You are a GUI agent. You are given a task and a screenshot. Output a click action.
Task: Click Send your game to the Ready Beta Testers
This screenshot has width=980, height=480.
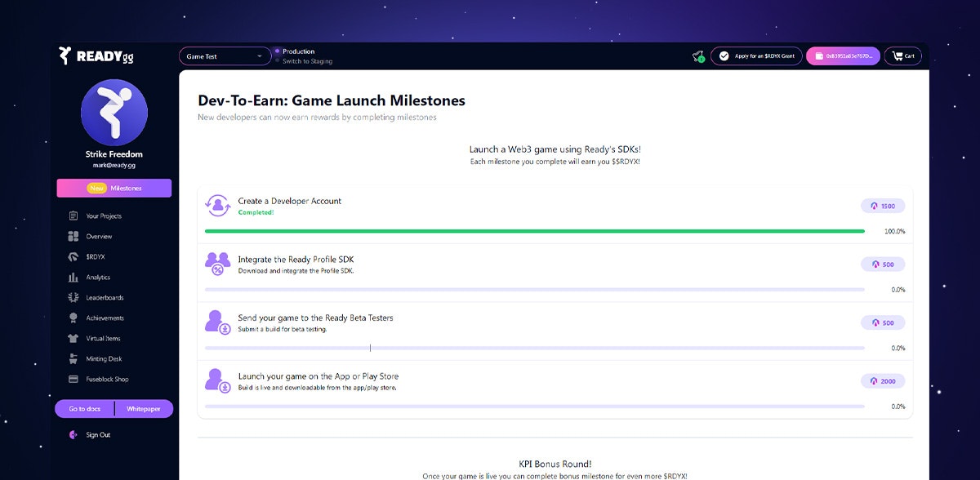pyautogui.click(x=315, y=318)
